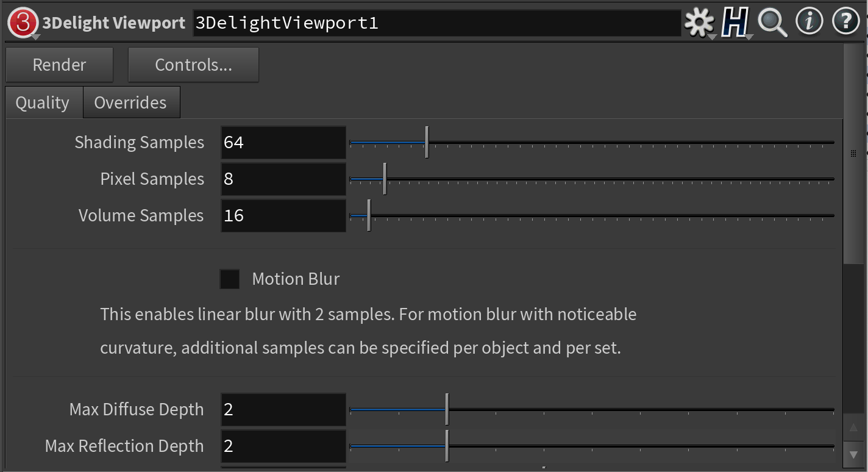Screen dimensions: 868x472
Task: Click the scroll down arrow
Action: click(853, 454)
